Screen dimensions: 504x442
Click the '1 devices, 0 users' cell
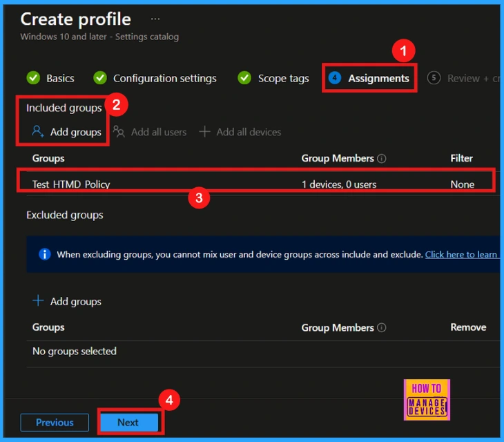point(339,184)
